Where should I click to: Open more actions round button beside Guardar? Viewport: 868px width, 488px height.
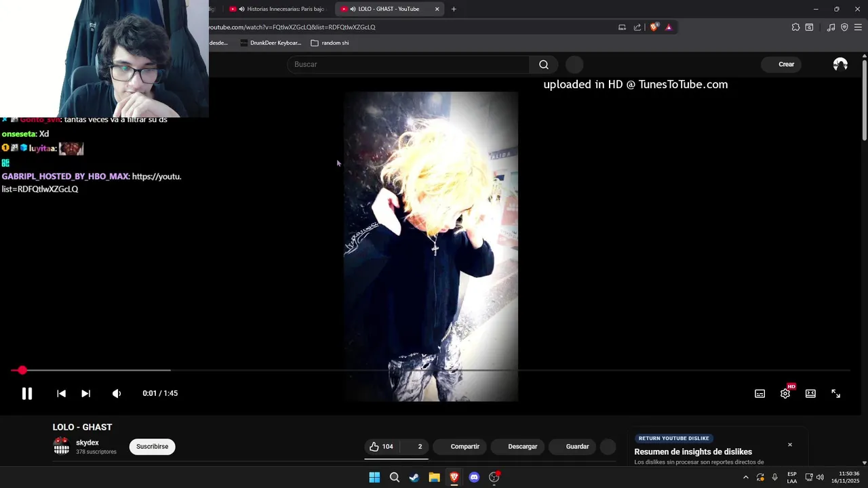click(608, 447)
